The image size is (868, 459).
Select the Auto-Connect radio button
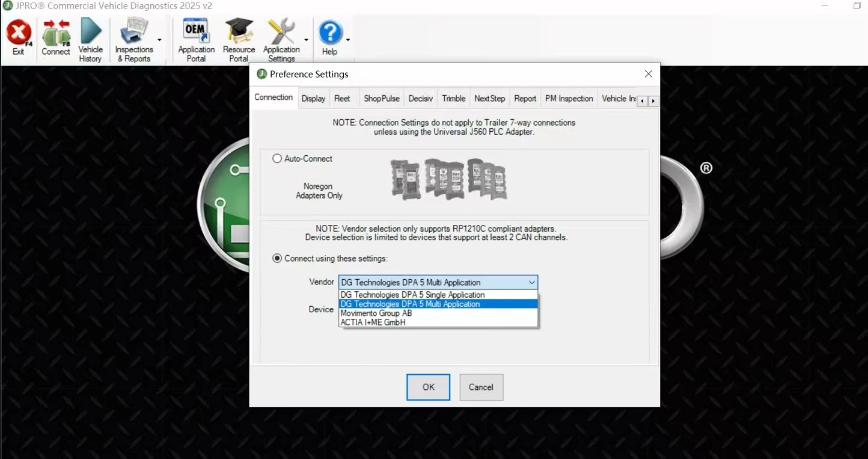coord(277,159)
